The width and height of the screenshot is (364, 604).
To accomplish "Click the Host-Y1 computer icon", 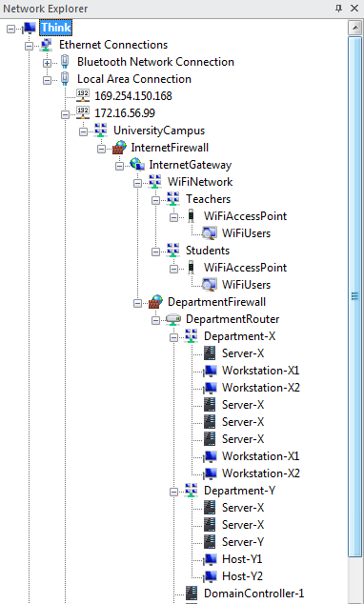I will click(x=210, y=559).
